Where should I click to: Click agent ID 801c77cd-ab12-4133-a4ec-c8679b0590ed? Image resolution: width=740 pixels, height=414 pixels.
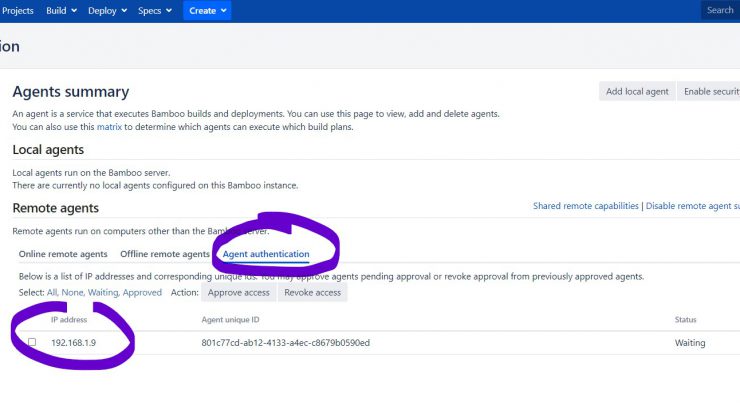point(286,343)
